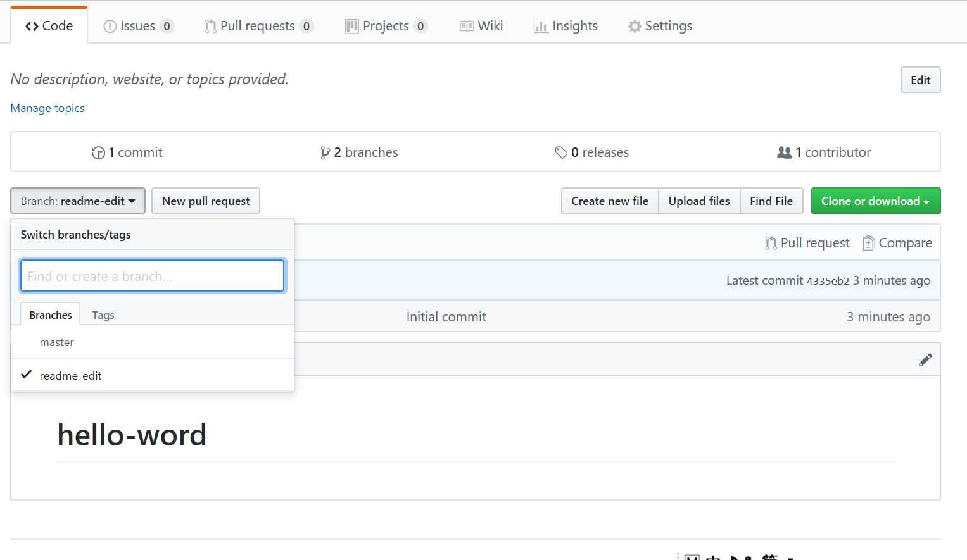Click the New pull request button
Viewport: 967px width, 560px height.
(206, 201)
